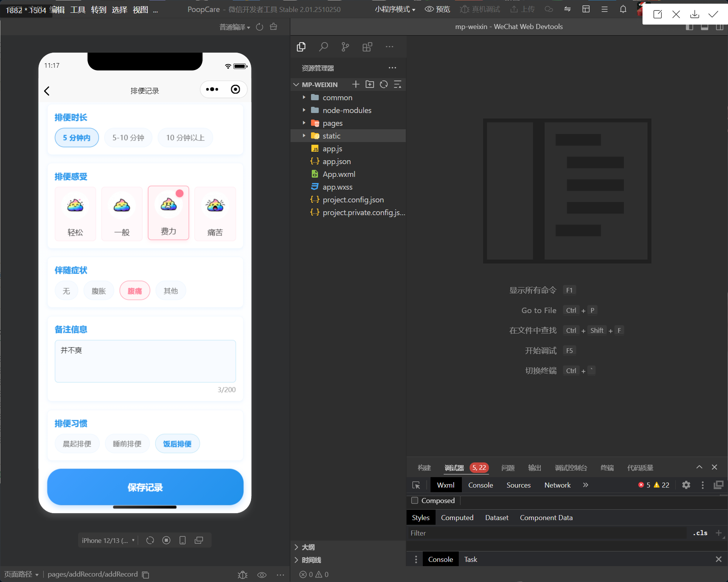This screenshot has height=582, width=728.
Task: Select the 5 分钟内 duration option
Action: tap(77, 138)
